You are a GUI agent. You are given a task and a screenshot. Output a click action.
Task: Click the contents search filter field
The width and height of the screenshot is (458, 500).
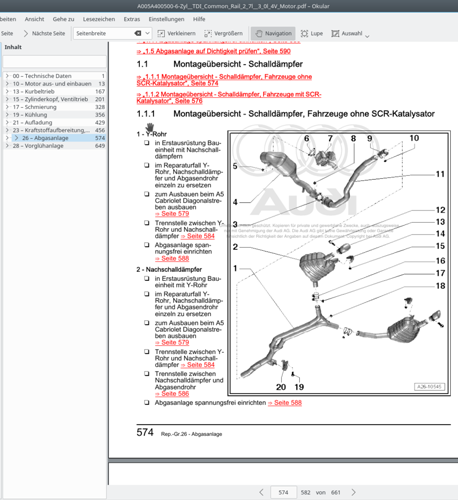(x=54, y=62)
